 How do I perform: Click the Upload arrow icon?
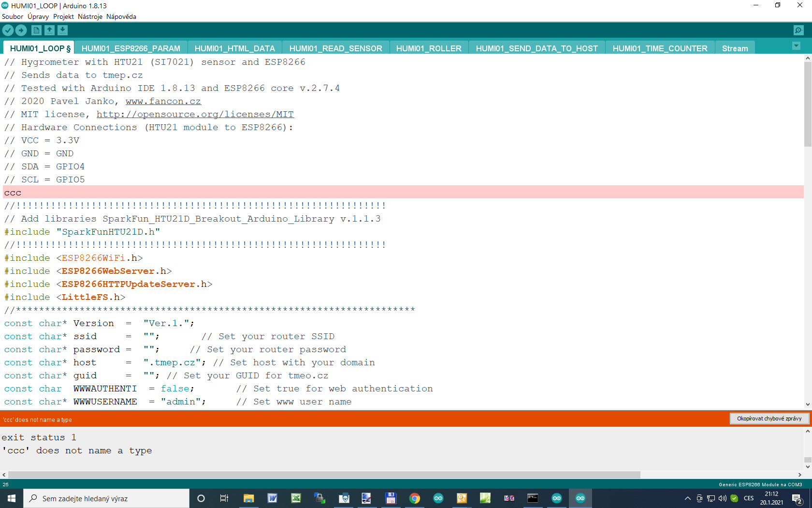point(21,30)
